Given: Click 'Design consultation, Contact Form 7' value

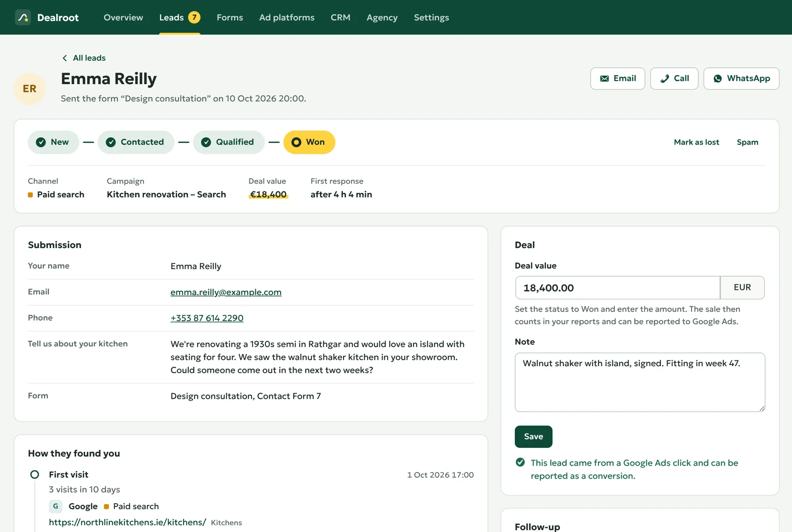Looking at the screenshot, I should (246, 396).
